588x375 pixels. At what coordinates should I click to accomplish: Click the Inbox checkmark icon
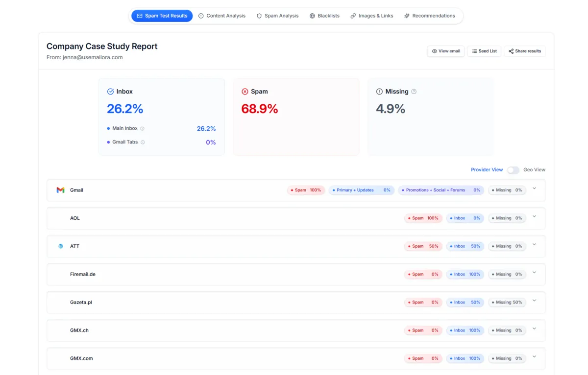tap(110, 92)
